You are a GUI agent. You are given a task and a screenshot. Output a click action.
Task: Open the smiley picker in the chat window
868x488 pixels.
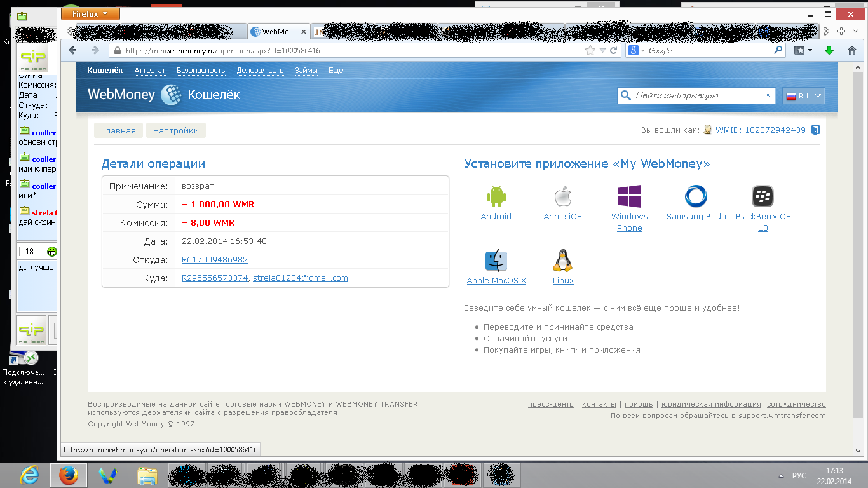[51, 252]
